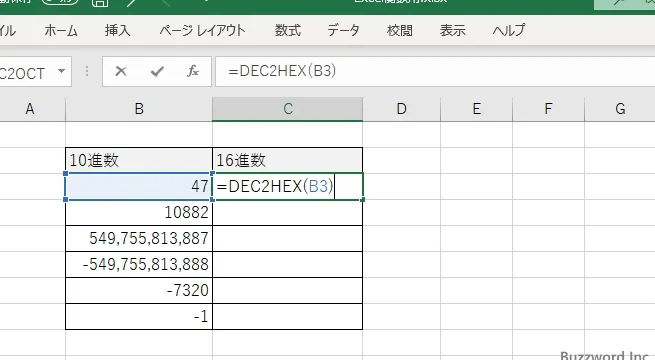Cancel formula entry with the X icon
This screenshot has height=360, width=655.
121,71
